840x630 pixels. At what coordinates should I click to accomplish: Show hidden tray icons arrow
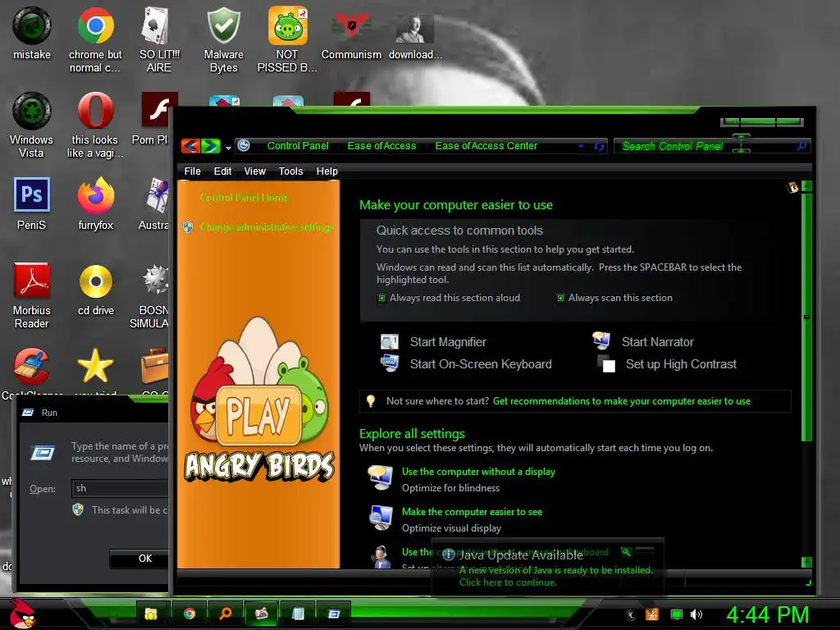[631, 615]
